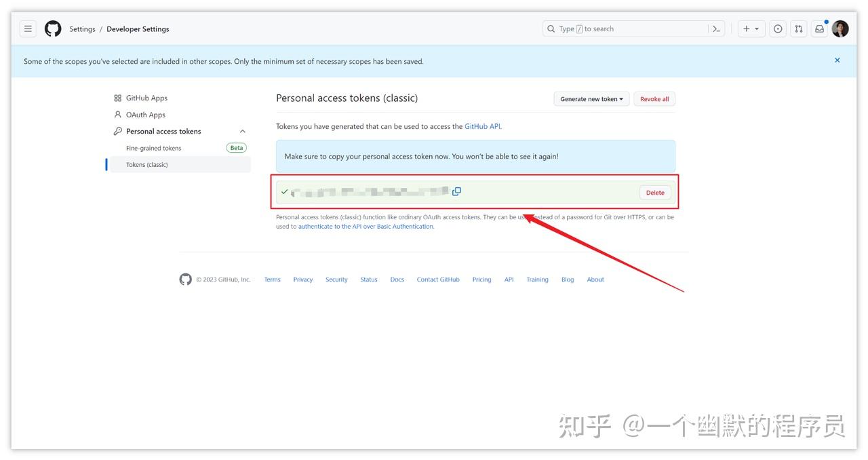Click the issues icon in the header

(777, 28)
